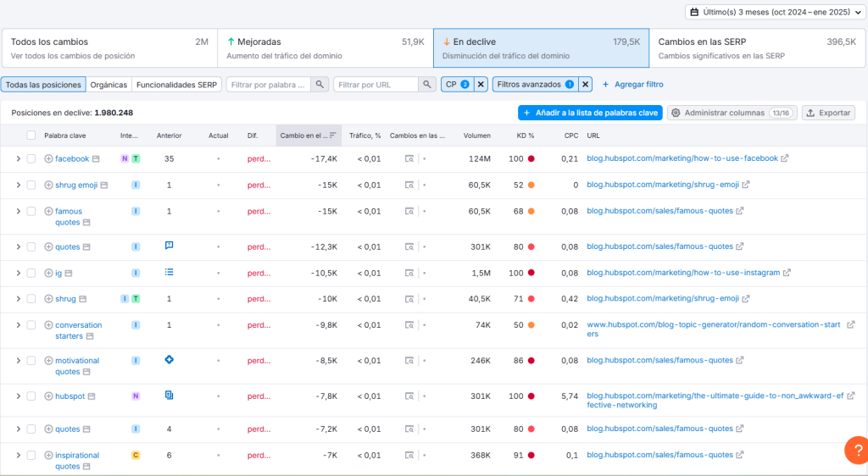Toggle the select-all checkbox in table header
868x476 pixels.
[x=31, y=136]
